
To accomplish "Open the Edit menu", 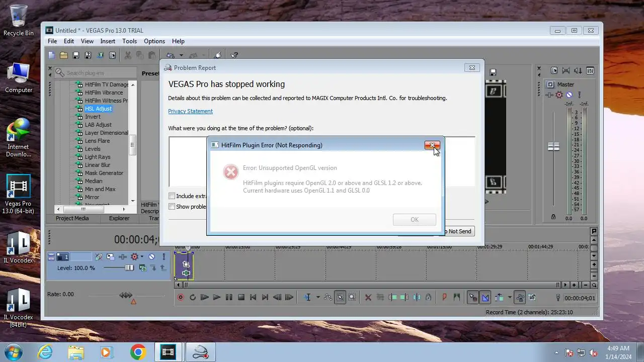I will [x=69, y=41].
